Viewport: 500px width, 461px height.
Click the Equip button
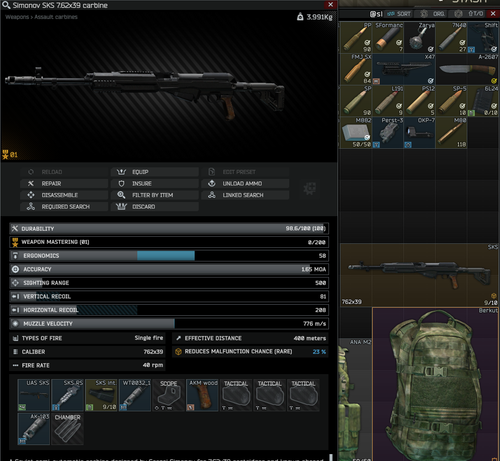pyautogui.click(x=155, y=172)
